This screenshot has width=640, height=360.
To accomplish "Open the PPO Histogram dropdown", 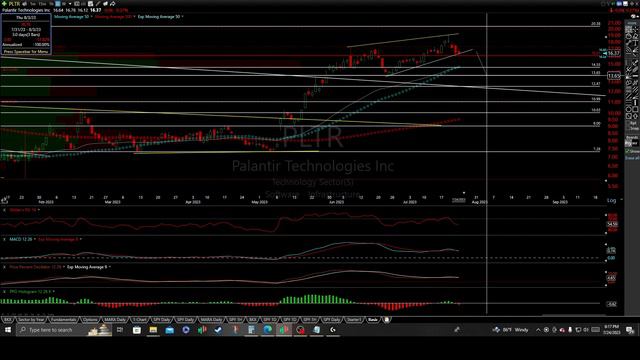I will point(53,291).
